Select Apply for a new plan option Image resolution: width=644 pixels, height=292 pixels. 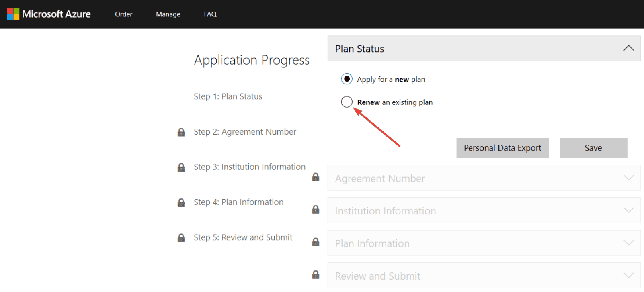pos(347,79)
